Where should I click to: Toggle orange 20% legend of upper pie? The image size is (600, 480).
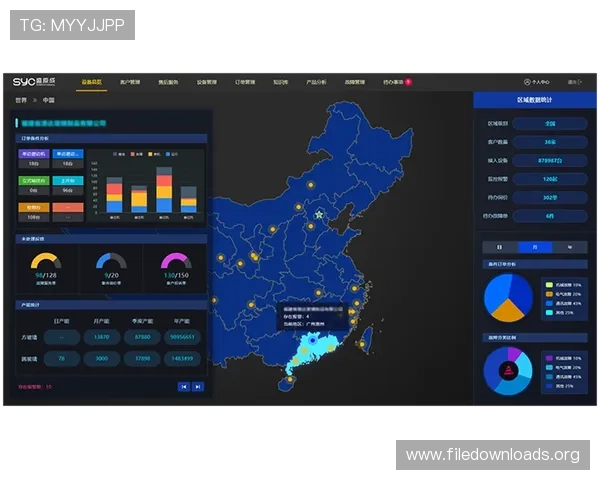tap(563, 294)
